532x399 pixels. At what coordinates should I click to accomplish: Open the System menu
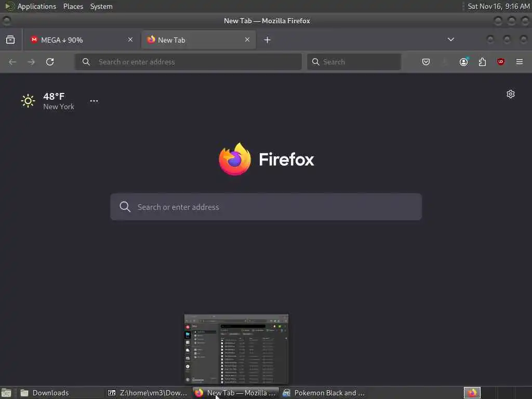[101, 6]
